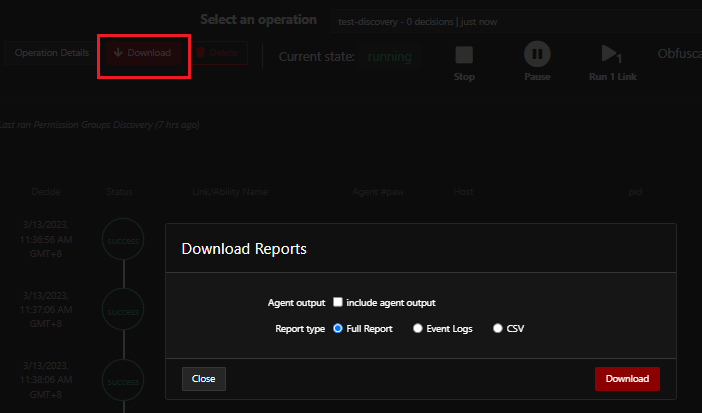
Task: Pause the running operation
Action: [x=537, y=54]
